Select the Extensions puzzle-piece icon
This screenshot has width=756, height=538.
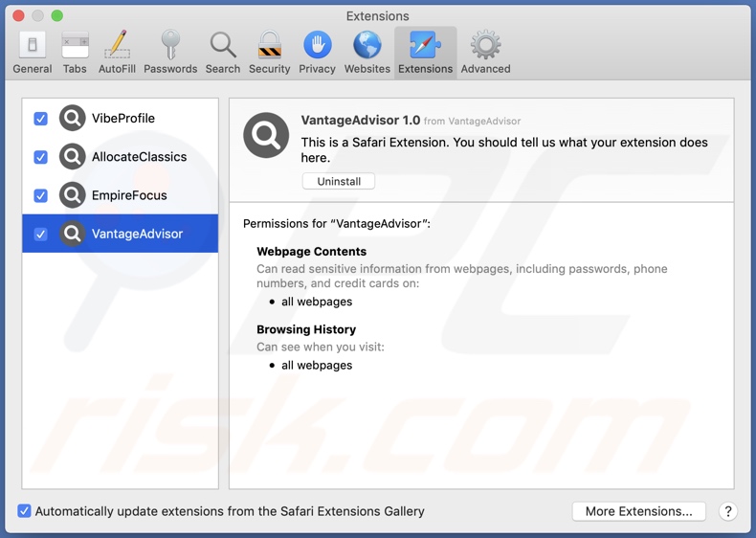pyautogui.click(x=425, y=45)
